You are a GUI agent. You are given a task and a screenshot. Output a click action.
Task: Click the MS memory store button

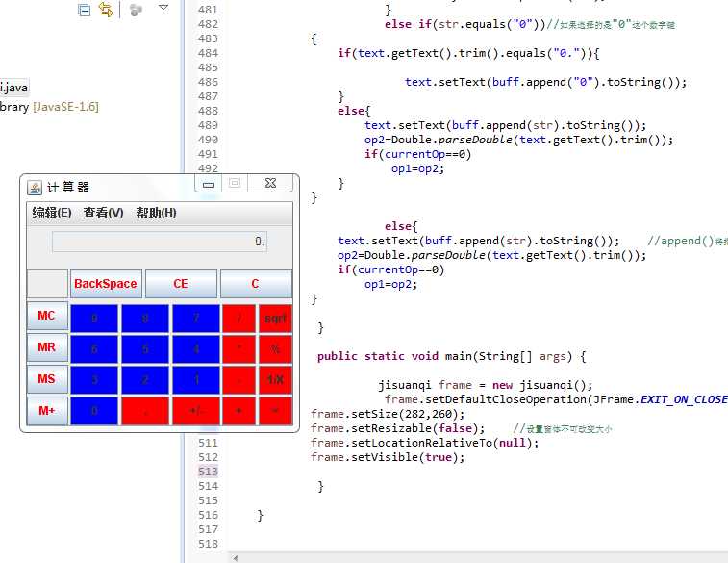point(47,379)
